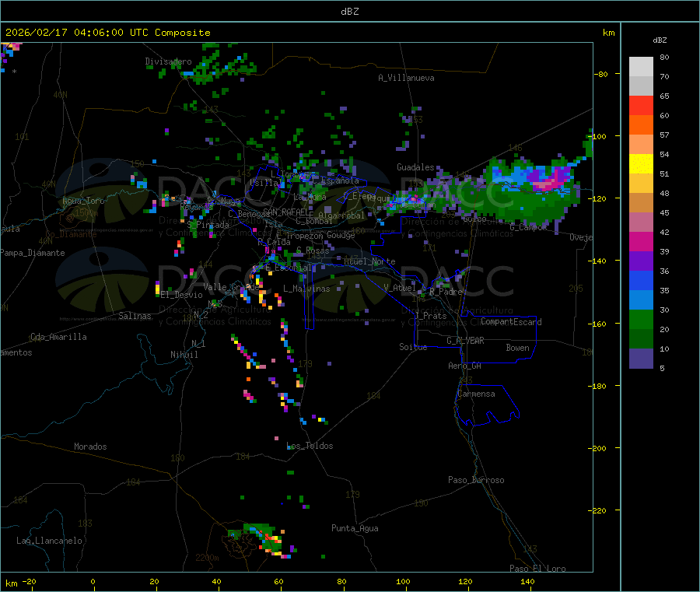Click the -120 km vertical axis tick
The image size is (700, 592).
(x=598, y=198)
